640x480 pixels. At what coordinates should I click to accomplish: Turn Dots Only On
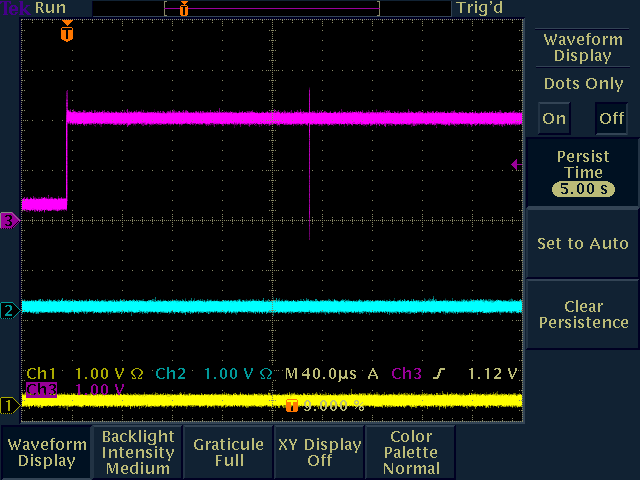[x=554, y=118]
